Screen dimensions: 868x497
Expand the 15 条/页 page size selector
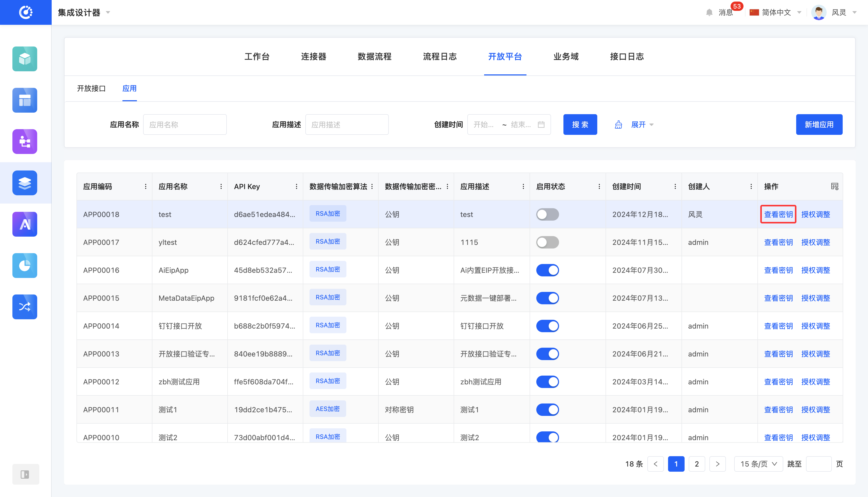758,464
